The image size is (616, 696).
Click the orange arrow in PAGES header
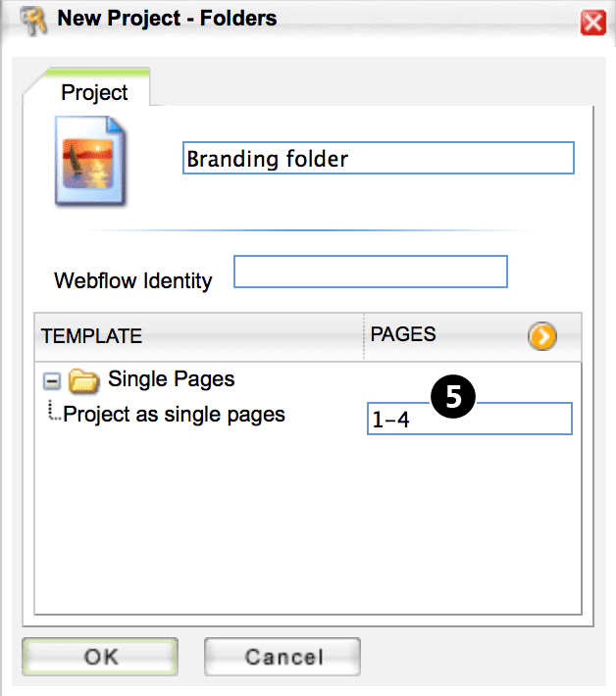(542, 335)
